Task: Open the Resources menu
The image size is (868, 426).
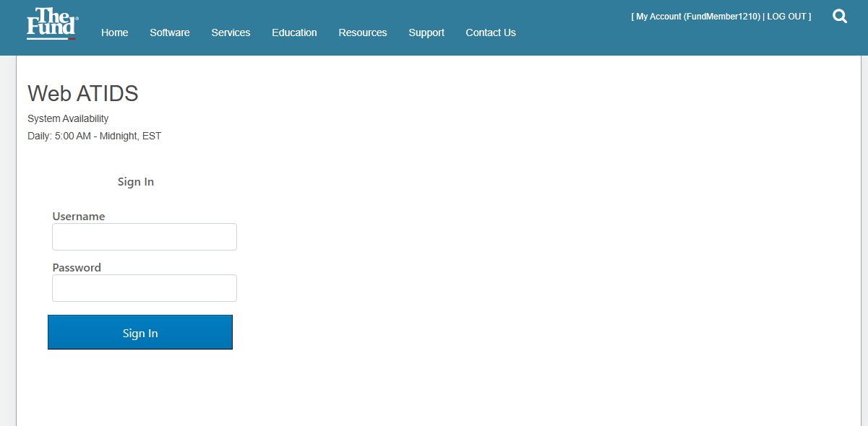Action: [x=363, y=32]
